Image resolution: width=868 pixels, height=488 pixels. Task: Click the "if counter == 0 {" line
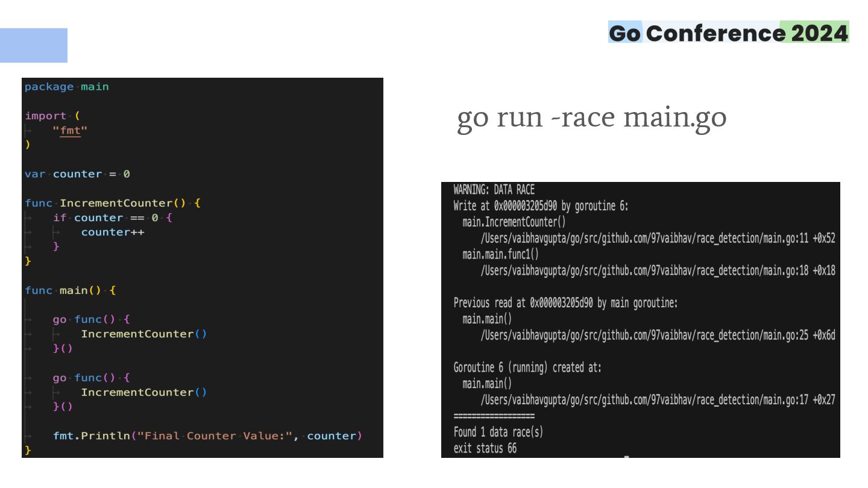pos(112,217)
